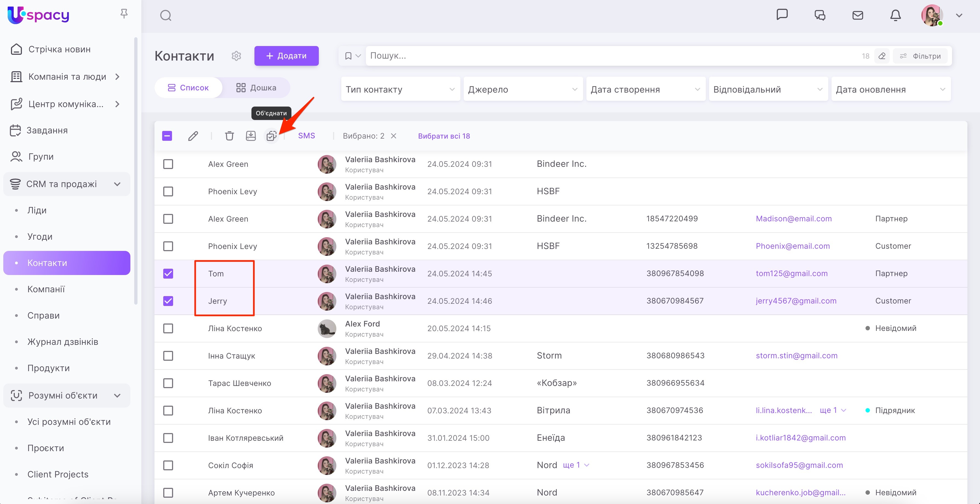
Task: Click Вибрати всі 18 link
Action: click(x=444, y=136)
